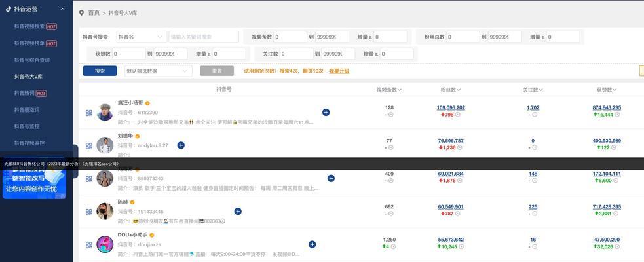Go to 首页 in breadcrumb
644x262 pixels.
click(x=94, y=12)
